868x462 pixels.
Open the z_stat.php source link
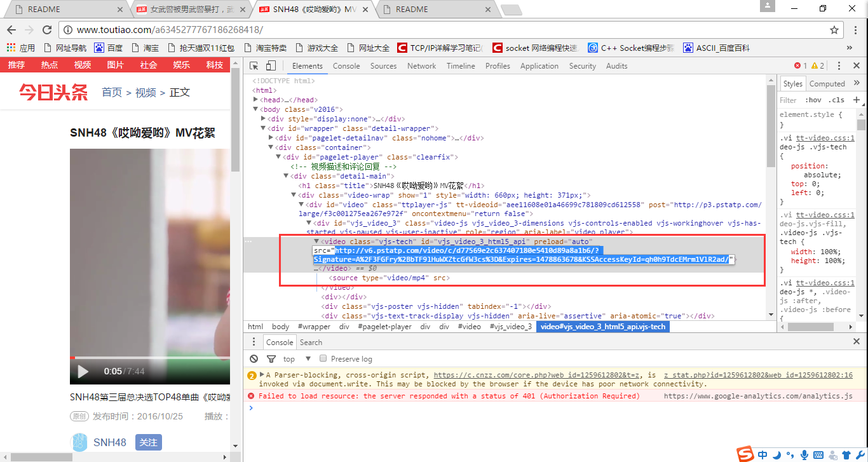[758, 376]
